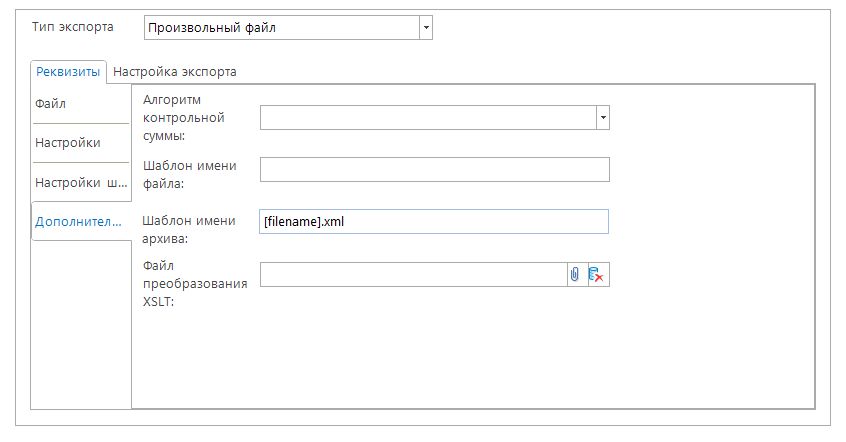
Task: Go to the Настройки side tab
Action: [x=68, y=143]
